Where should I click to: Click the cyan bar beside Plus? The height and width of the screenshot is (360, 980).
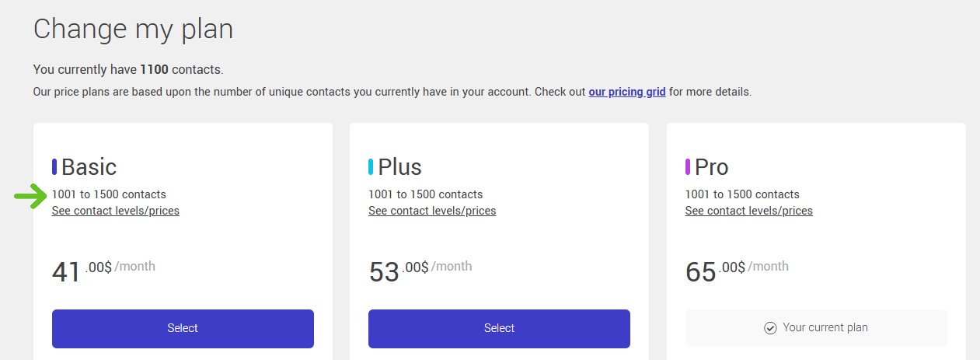(x=371, y=166)
